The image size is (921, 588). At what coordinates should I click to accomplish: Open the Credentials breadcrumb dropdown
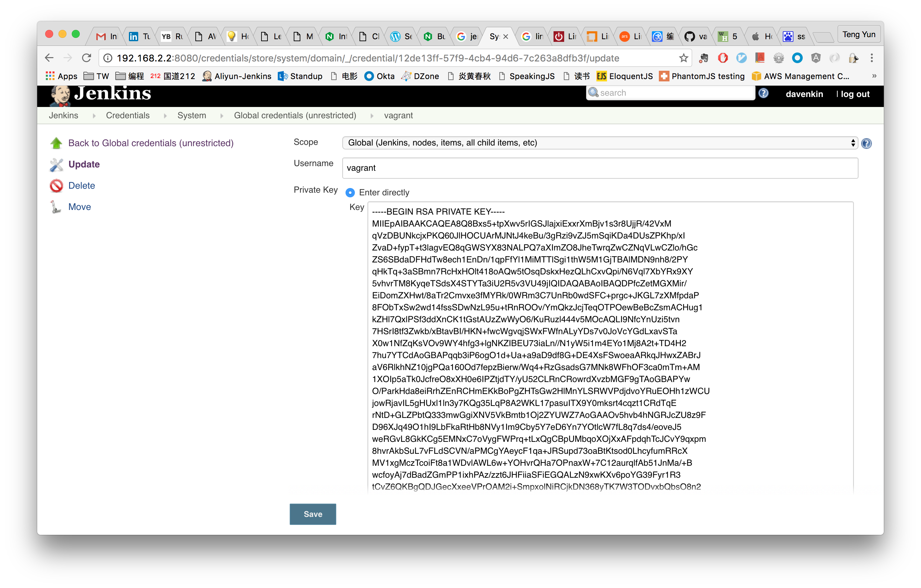[164, 116]
